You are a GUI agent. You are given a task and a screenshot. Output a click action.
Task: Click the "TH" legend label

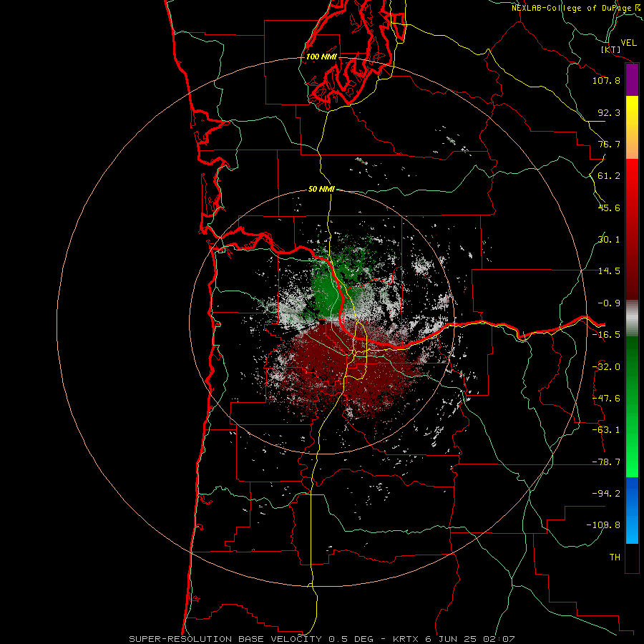point(615,557)
